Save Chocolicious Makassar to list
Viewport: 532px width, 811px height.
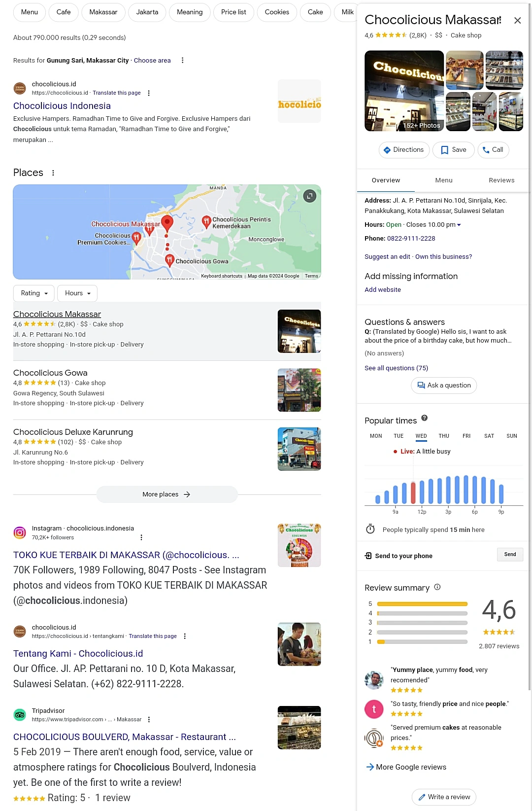point(453,150)
